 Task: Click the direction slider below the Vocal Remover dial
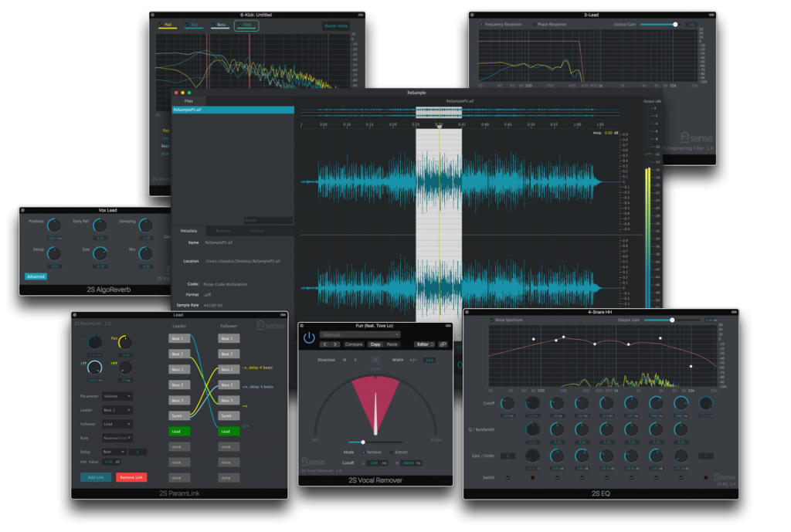[375, 442]
